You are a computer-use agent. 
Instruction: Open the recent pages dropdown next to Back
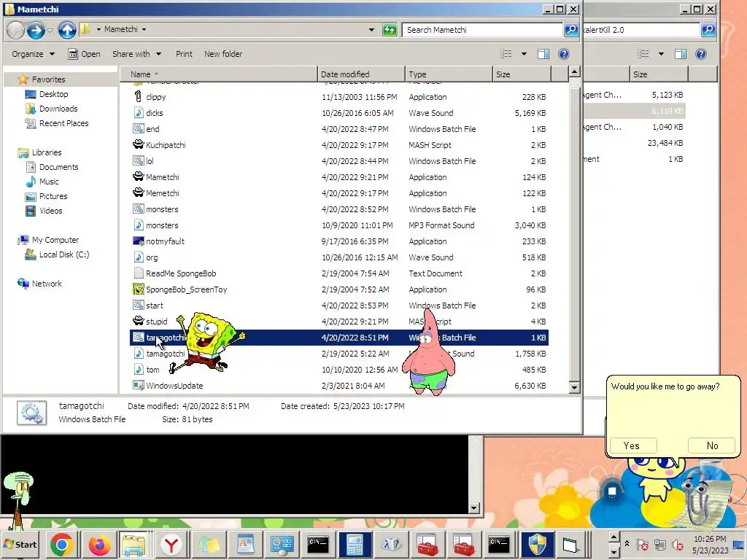tap(50, 31)
